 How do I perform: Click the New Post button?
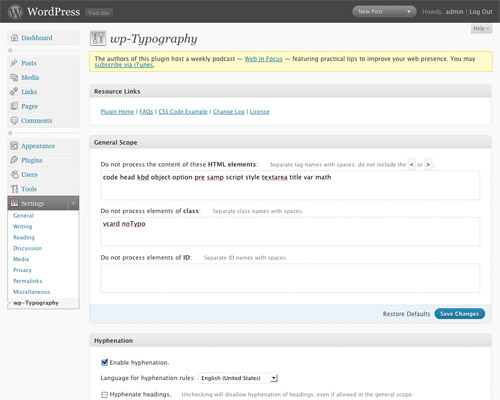(x=379, y=12)
